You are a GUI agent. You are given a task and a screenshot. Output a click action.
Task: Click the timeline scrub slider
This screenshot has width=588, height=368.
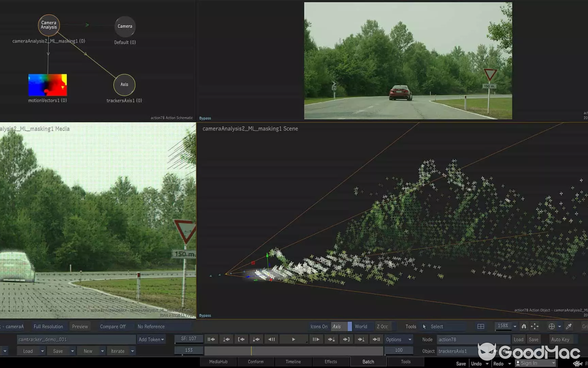pyautogui.click(x=294, y=351)
